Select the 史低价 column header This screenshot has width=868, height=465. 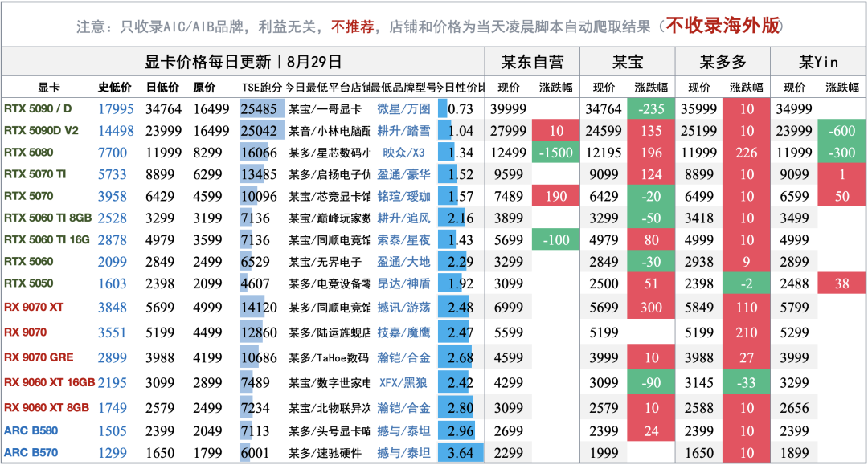(115, 88)
